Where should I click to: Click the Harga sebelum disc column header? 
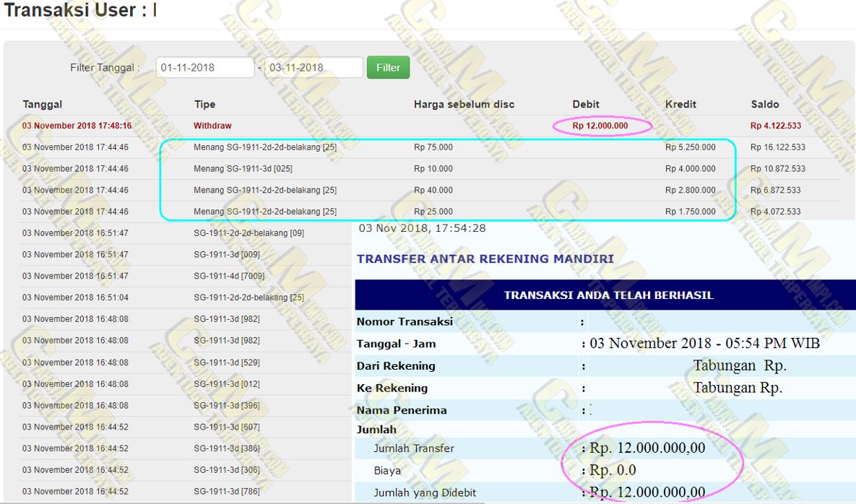(464, 104)
